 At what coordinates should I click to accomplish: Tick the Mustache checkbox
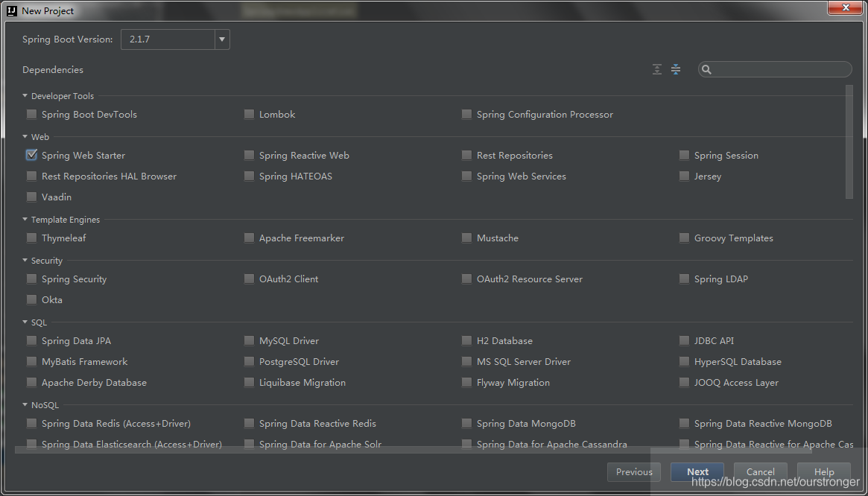pyautogui.click(x=466, y=238)
